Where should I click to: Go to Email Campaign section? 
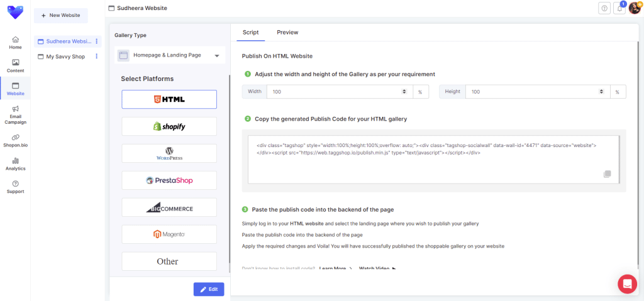[15, 114]
